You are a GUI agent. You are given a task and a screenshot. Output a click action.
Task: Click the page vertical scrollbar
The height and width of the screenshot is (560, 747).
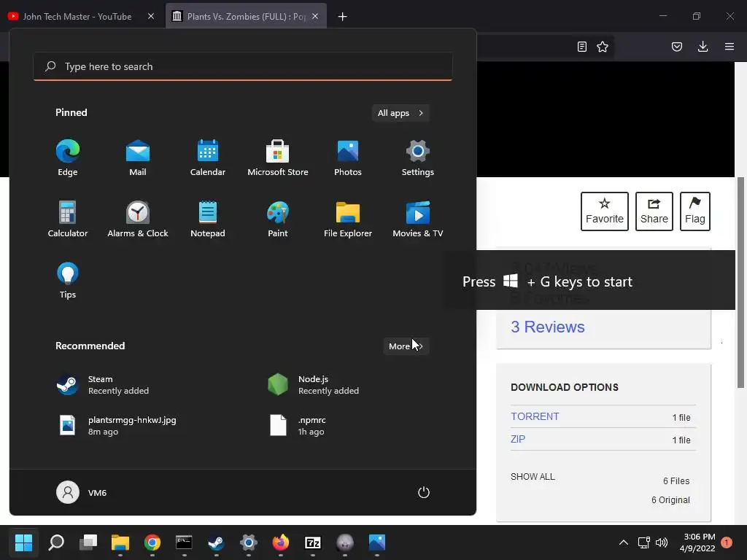[x=740, y=282]
